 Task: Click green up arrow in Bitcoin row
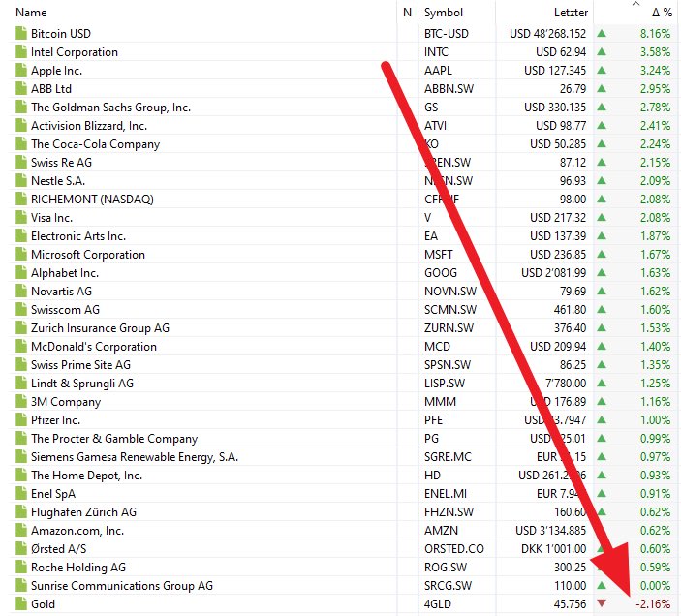602,34
